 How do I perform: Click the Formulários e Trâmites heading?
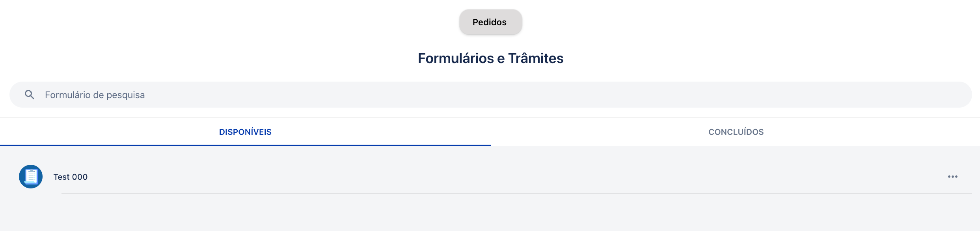tap(490, 58)
